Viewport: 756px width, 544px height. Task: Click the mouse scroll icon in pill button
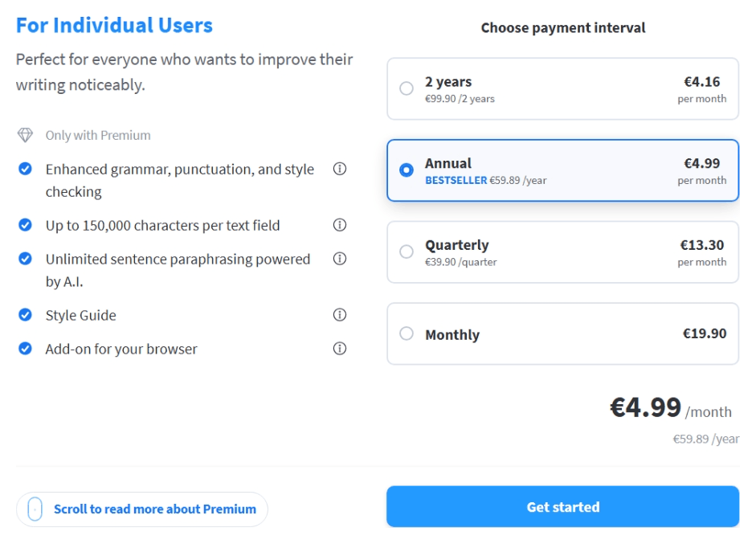tap(35, 509)
